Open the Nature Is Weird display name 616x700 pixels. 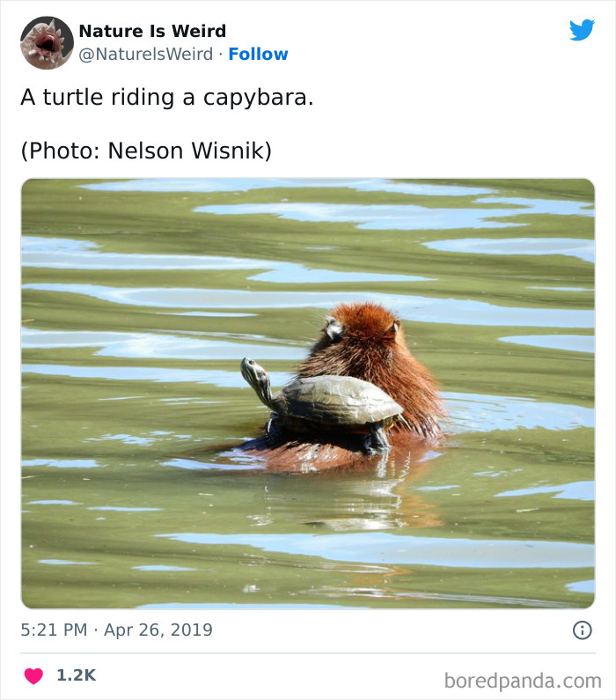coord(152,31)
